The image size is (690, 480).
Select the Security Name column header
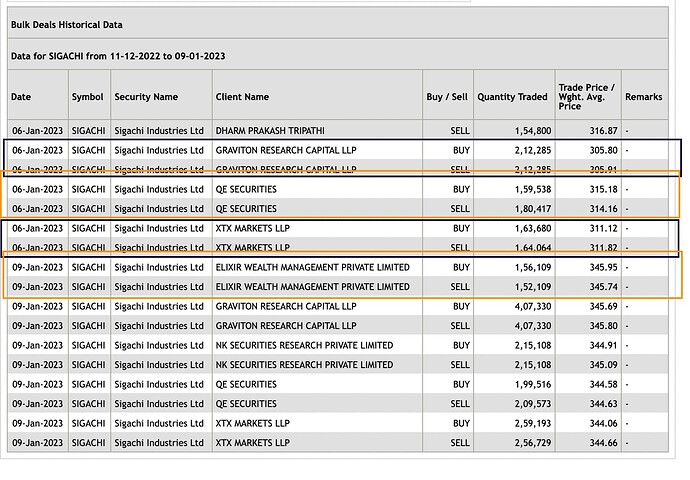click(146, 97)
